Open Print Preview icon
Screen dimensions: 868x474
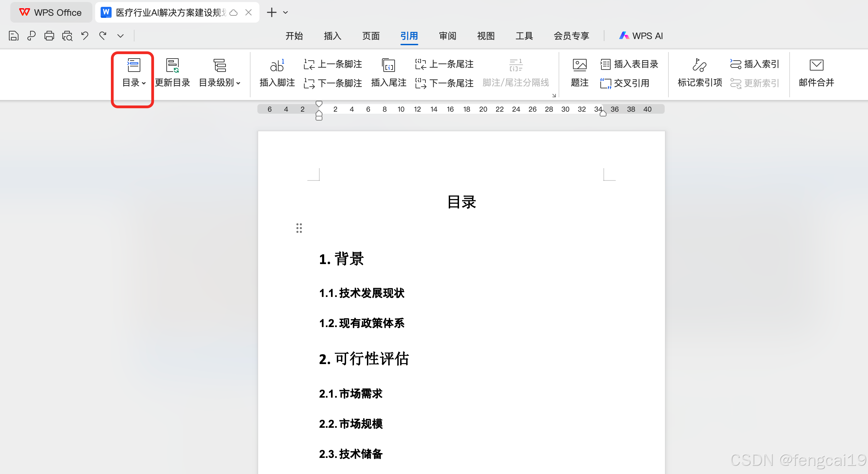pos(67,36)
